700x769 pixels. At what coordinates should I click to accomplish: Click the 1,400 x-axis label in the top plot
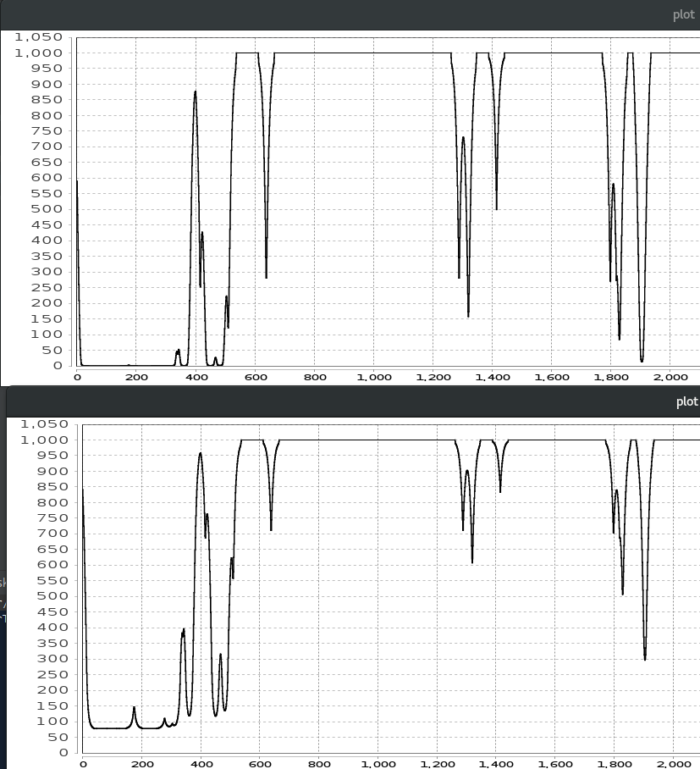tap(493, 377)
